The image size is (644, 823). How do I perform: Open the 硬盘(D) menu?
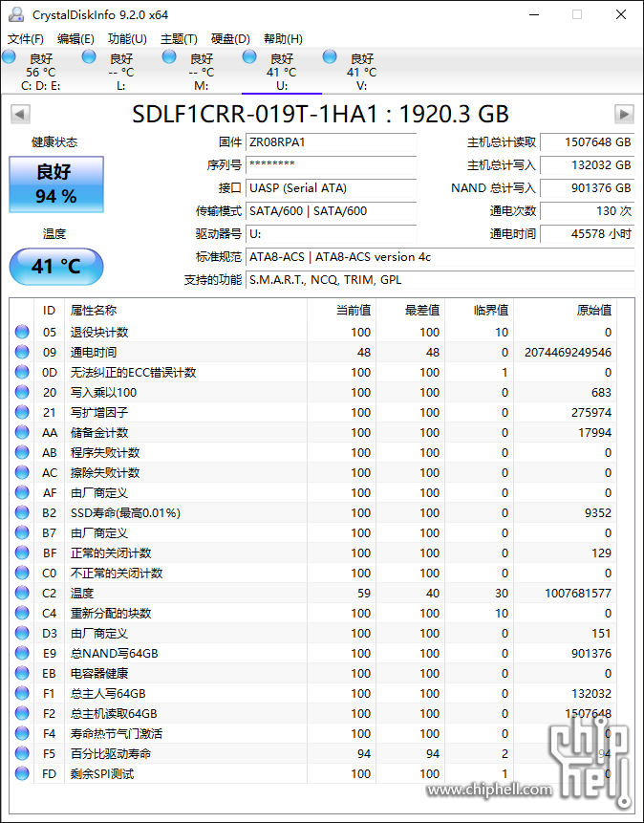click(x=230, y=39)
